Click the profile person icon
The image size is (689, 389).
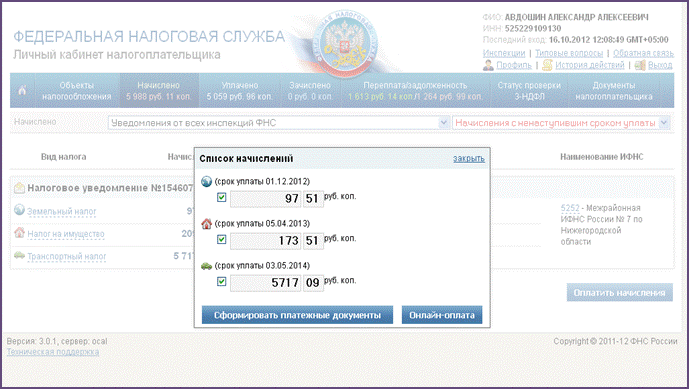pyautogui.click(x=488, y=65)
